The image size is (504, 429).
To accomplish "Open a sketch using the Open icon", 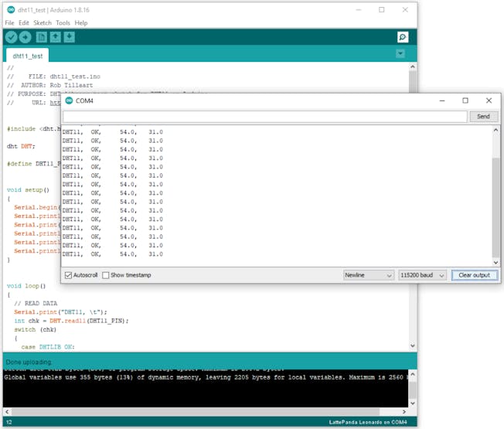I will pos(56,37).
